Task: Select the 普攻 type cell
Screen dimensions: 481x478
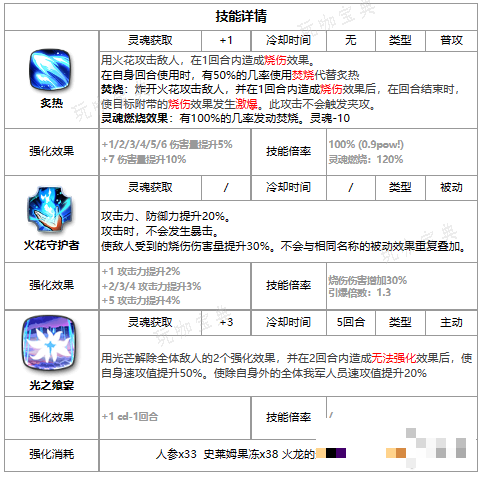Action: (451, 40)
